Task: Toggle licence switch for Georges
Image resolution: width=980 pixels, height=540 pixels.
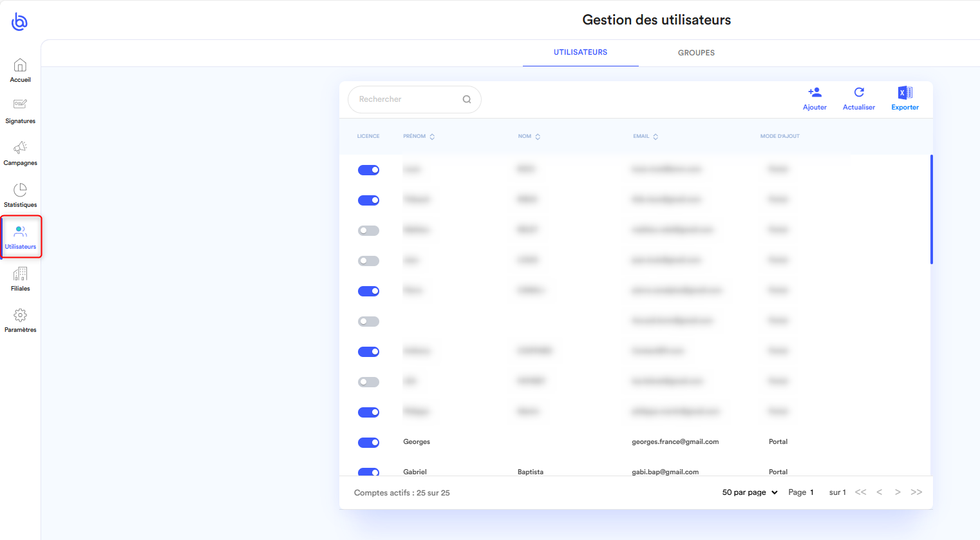Action: point(368,443)
